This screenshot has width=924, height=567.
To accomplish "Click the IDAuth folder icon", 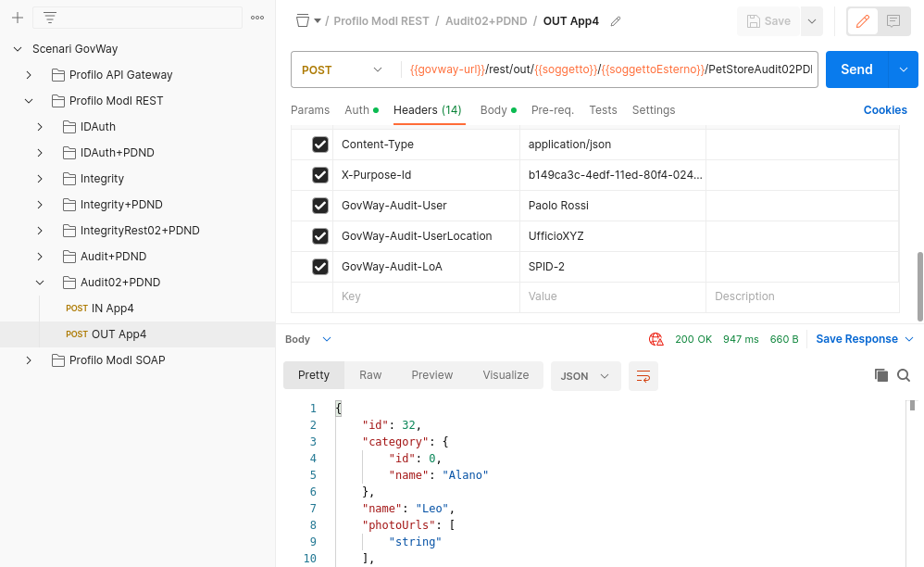I will 69,127.
